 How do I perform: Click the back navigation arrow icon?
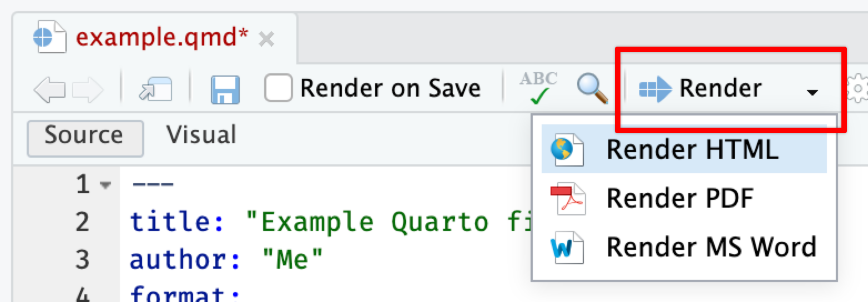(x=49, y=89)
